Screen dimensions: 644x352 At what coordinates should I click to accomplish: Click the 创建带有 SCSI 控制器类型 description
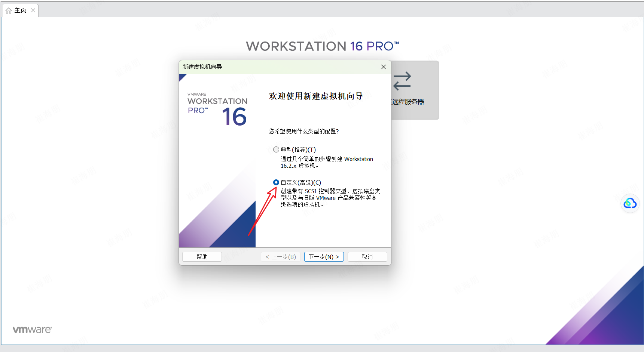pyautogui.click(x=330, y=198)
